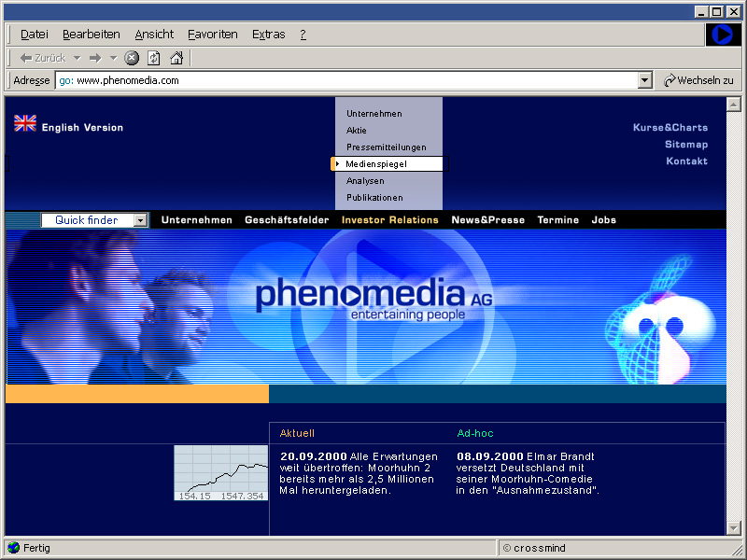Viewport: 747px width, 560px height.
Task: Click the Investor Relations navigation item
Action: 389,220
